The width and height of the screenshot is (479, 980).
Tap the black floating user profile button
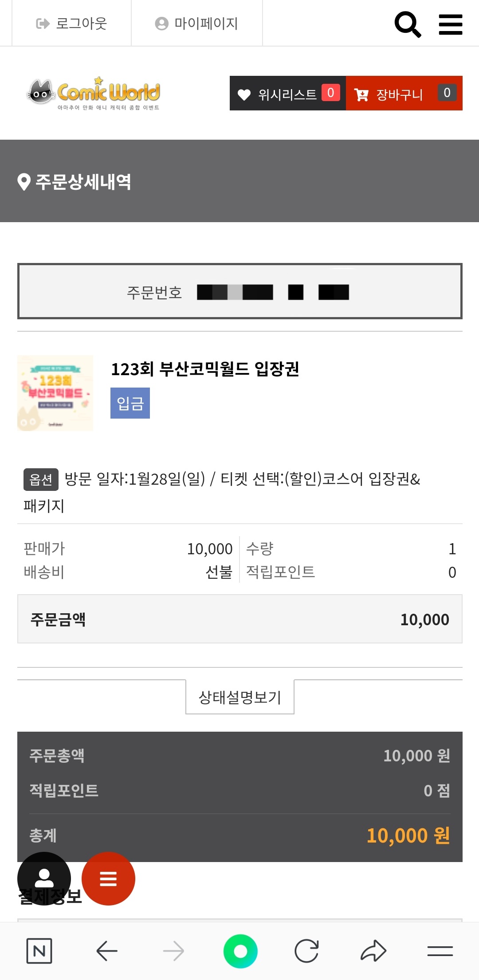44,878
